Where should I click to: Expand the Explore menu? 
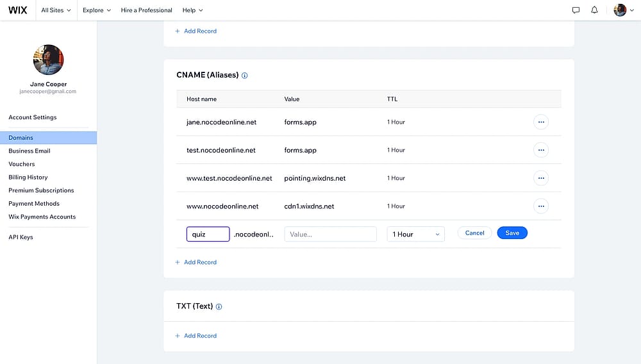coord(97,10)
